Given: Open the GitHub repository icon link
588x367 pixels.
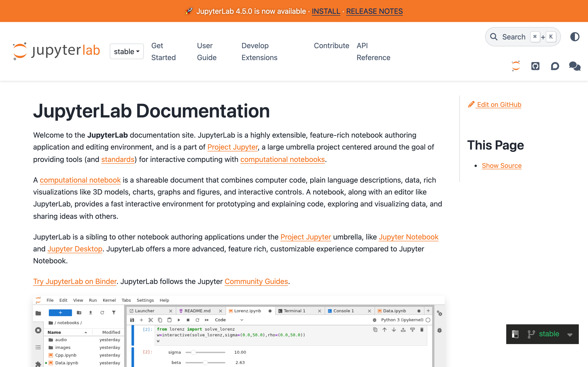Looking at the screenshot, I should 535,66.
